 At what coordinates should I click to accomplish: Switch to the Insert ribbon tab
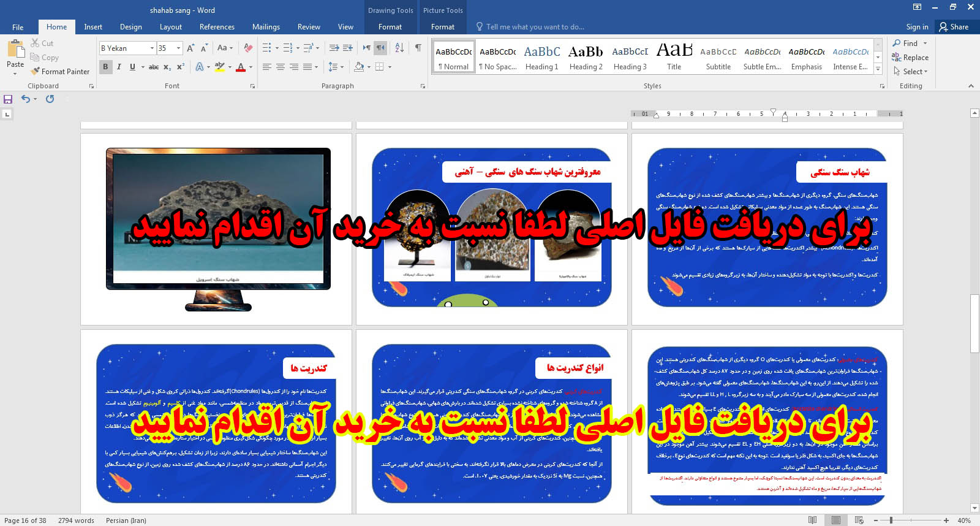click(93, 27)
